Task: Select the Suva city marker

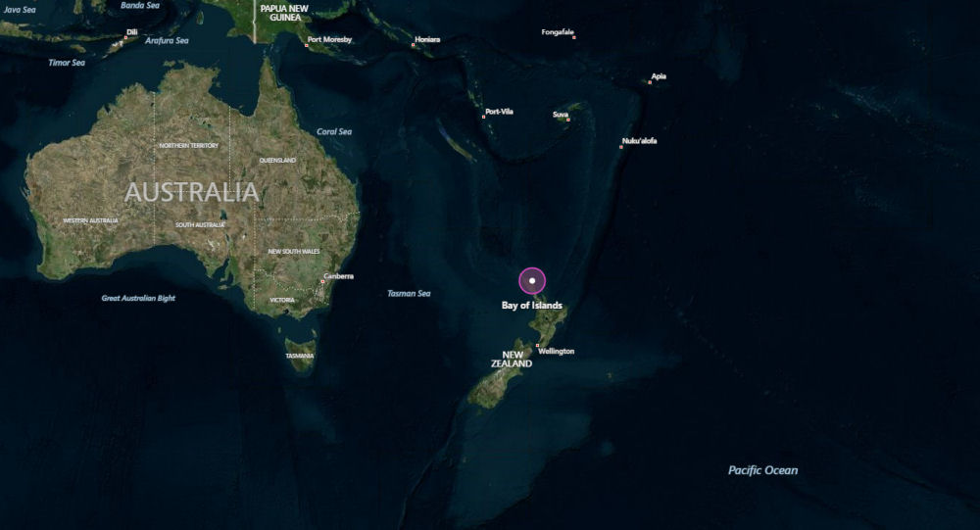Action: tap(568, 120)
